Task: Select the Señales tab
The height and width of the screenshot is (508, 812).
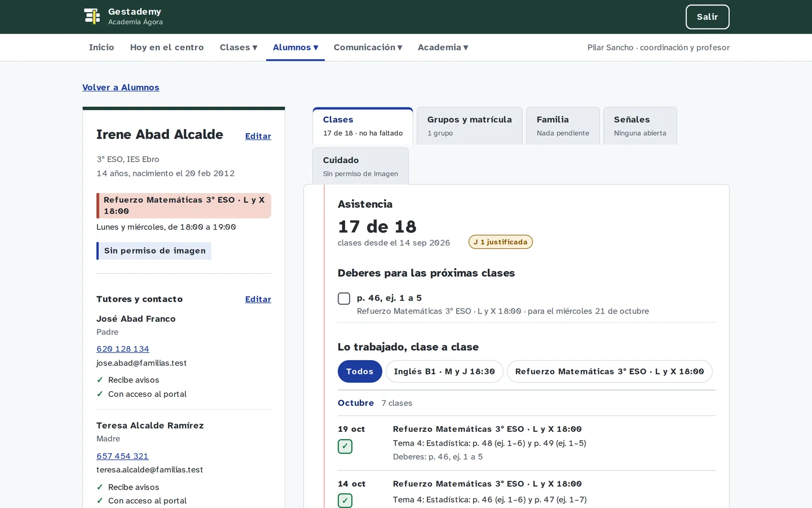Action: (x=640, y=125)
